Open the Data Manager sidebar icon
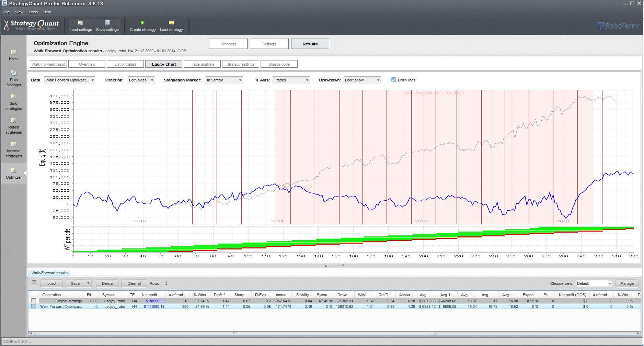This screenshot has width=644, height=346. [14, 73]
